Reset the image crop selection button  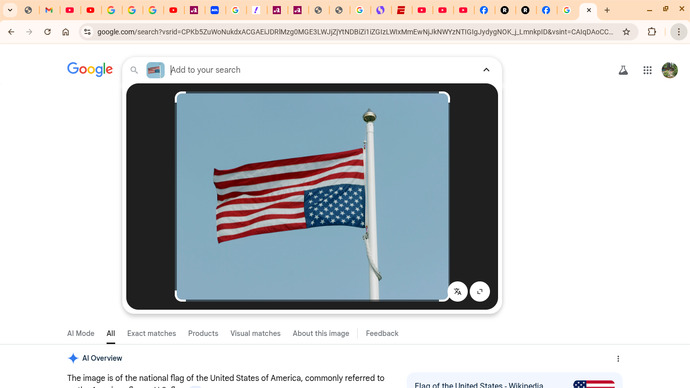(480, 291)
